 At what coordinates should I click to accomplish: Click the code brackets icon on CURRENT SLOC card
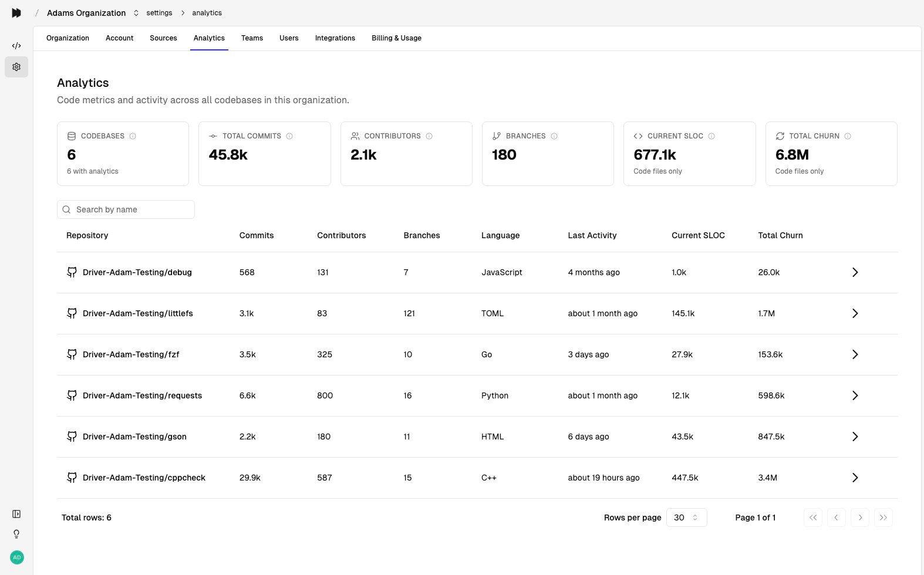coord(638,136)
